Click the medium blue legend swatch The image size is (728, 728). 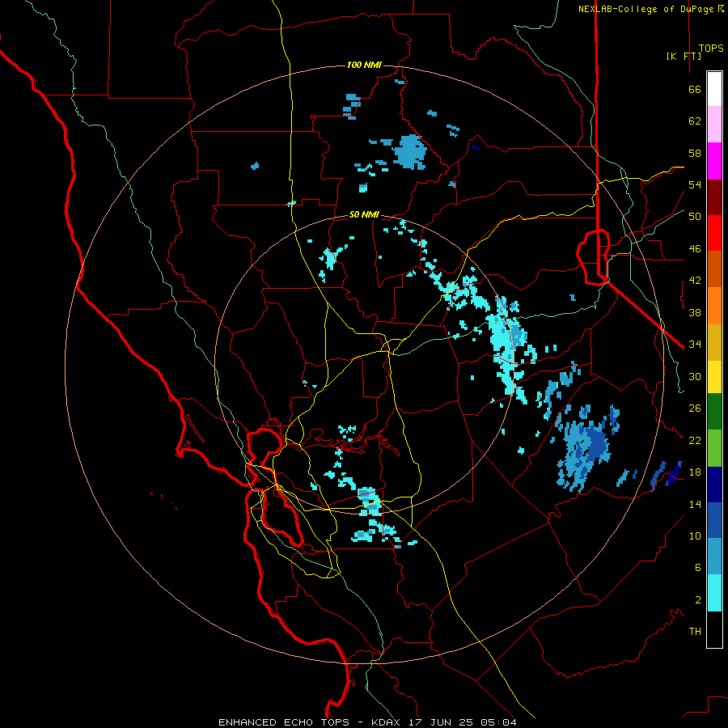coord(714,520)
